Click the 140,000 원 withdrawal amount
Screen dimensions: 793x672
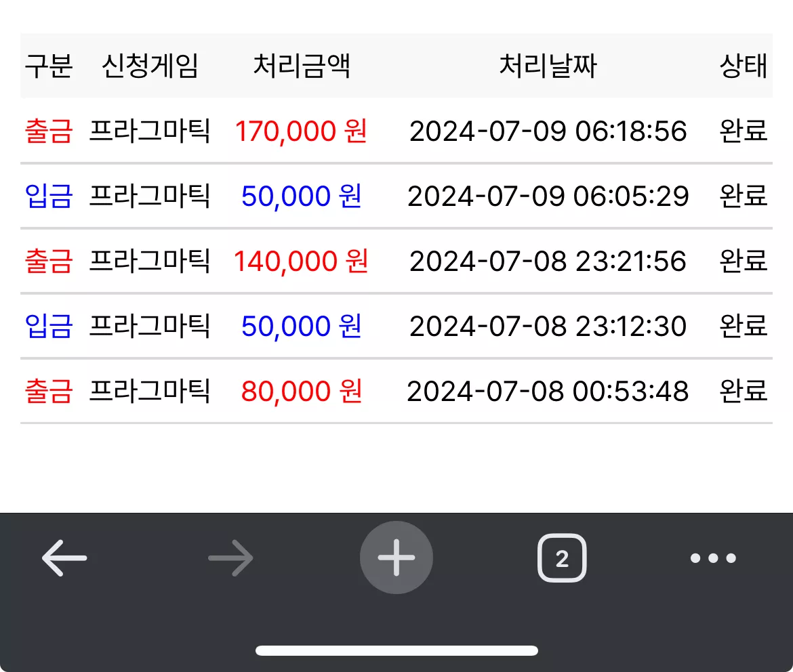(x=302, y=261)
